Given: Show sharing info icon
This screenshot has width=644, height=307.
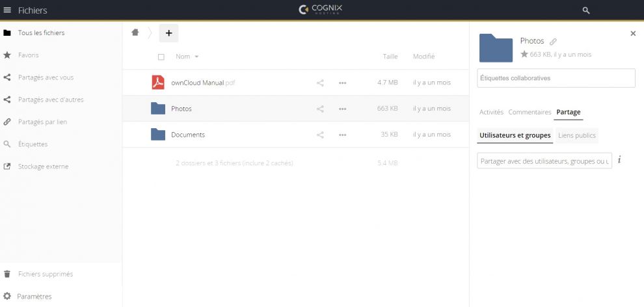Looking at the screenshot, I should point(619,160).
